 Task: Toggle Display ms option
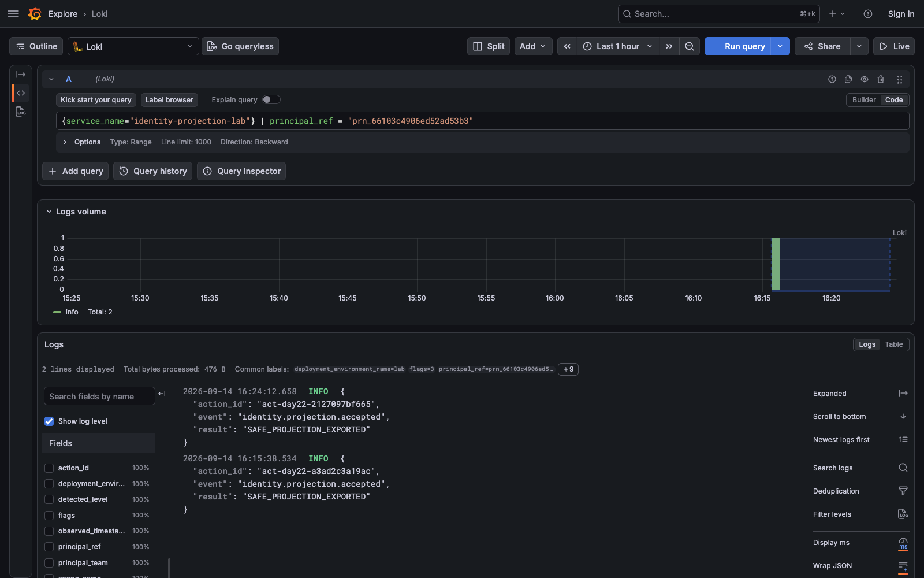click(860, 543)
